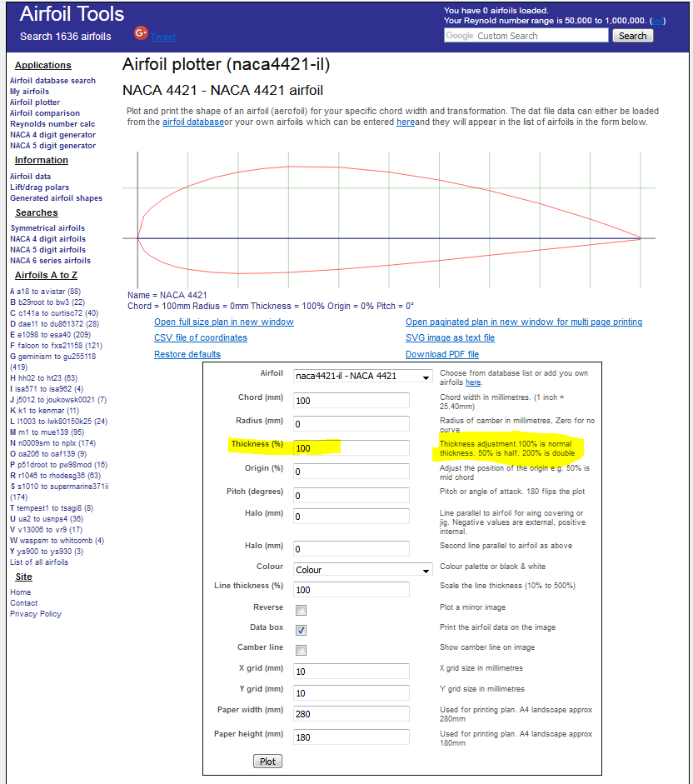Viewport: 693px width, 784px height.
Task: Expand the Colour palette dropdown
Action: (362, 570)
